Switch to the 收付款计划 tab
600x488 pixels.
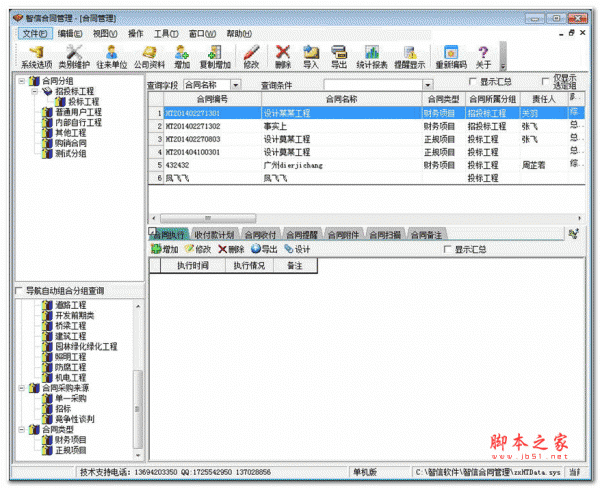coord(214,235)
